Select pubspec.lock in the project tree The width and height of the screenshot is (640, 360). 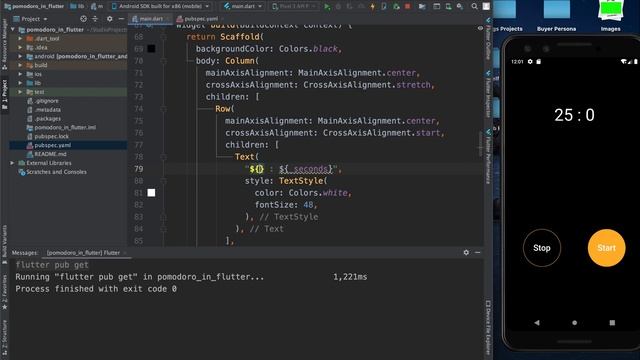48,136
